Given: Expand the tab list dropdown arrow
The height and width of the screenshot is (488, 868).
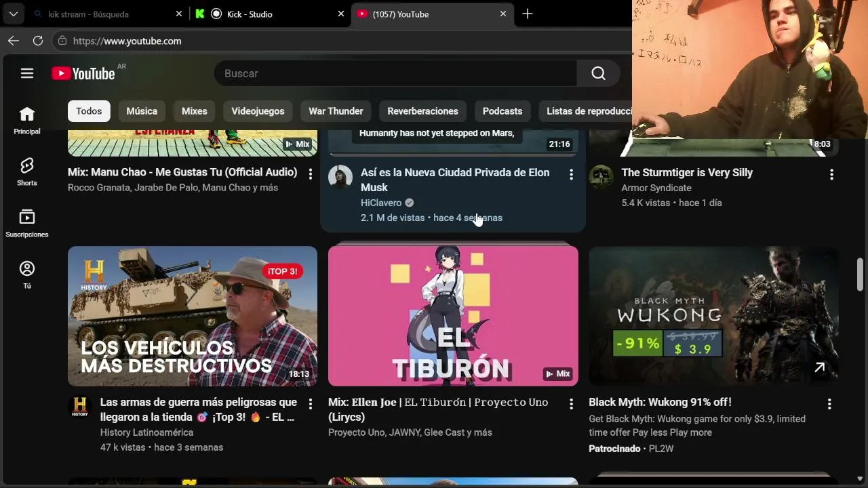Looking at the screenshot, I should tap(13, 14).
